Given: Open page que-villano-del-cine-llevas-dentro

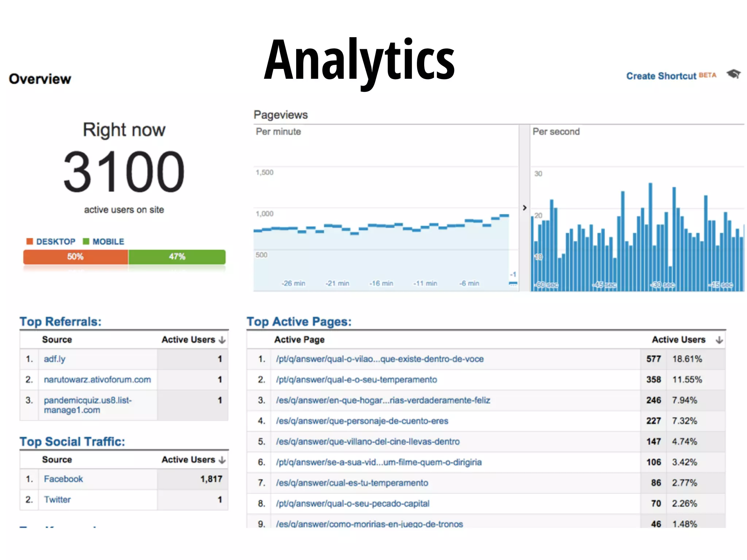Looking at the screenshot, I should (x=368, y=442).
